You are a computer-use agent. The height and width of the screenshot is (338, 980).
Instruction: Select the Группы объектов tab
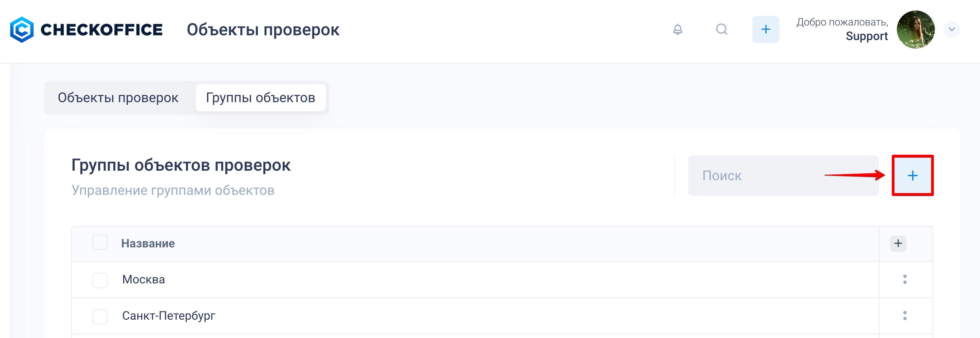[x=260, y=98]
